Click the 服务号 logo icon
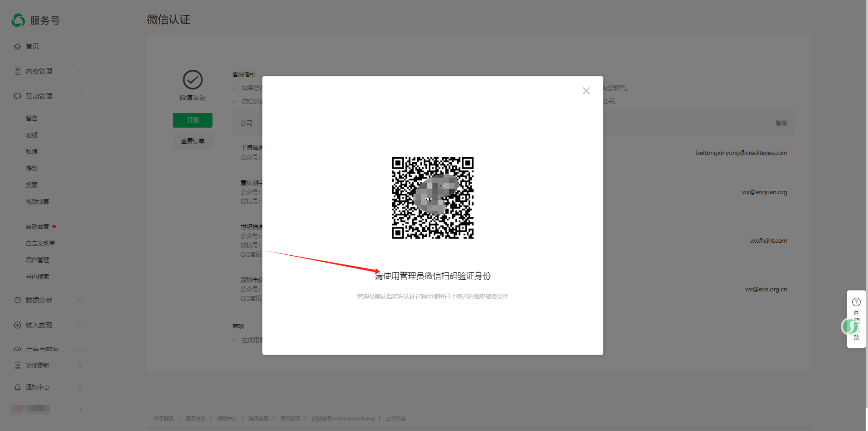868x431 pixels. pyautogui.click(x=18, y=20)
